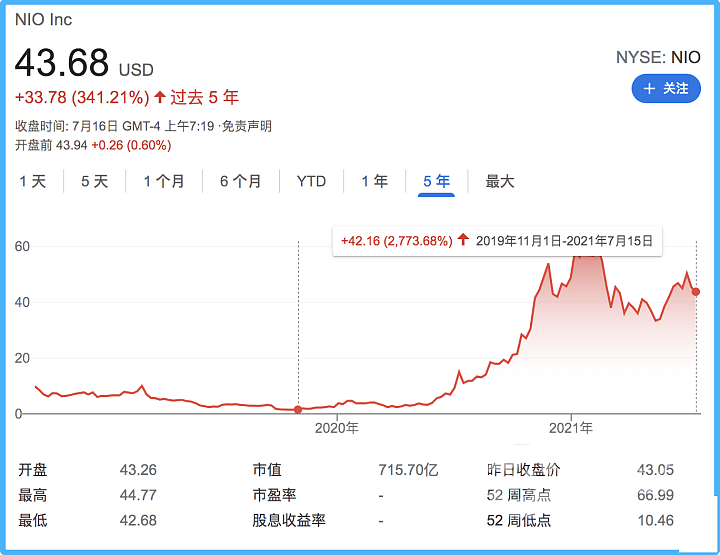The height and width of the screenshot is (555, 720).
Task: Click the chart tooltip showing +42.16 (2,773.68%)
Action: (497, 241)
